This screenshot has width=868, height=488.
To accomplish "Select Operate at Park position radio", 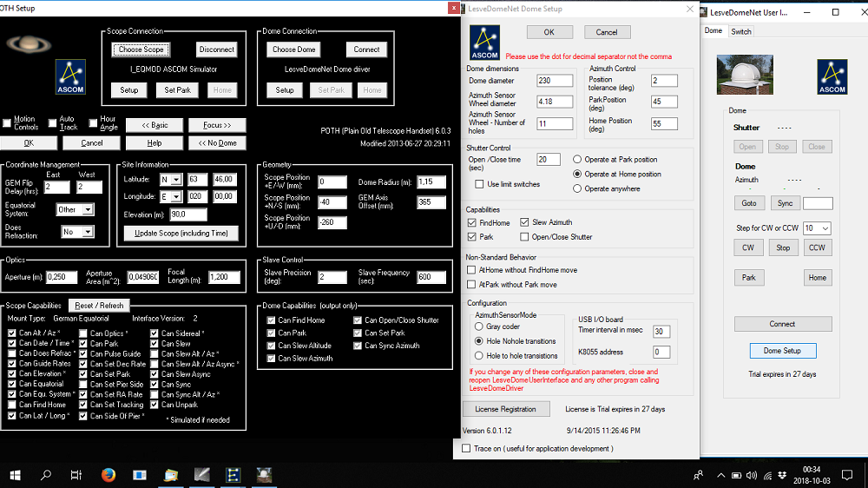I will pyautogui.click(x=578, y=160).
